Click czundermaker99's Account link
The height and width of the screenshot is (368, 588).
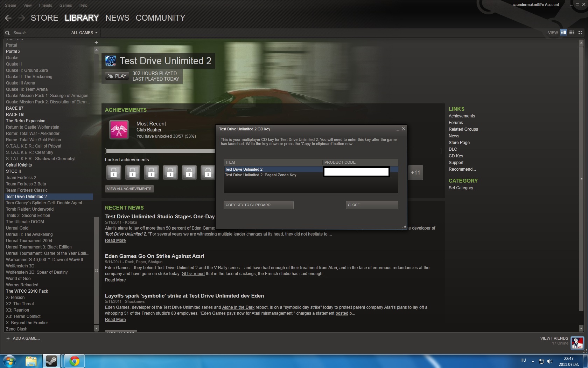click(x=535, y=5)
